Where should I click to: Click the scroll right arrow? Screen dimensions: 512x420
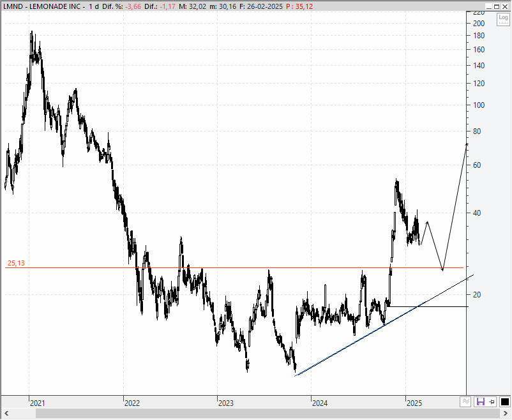(x=505, y=414)
